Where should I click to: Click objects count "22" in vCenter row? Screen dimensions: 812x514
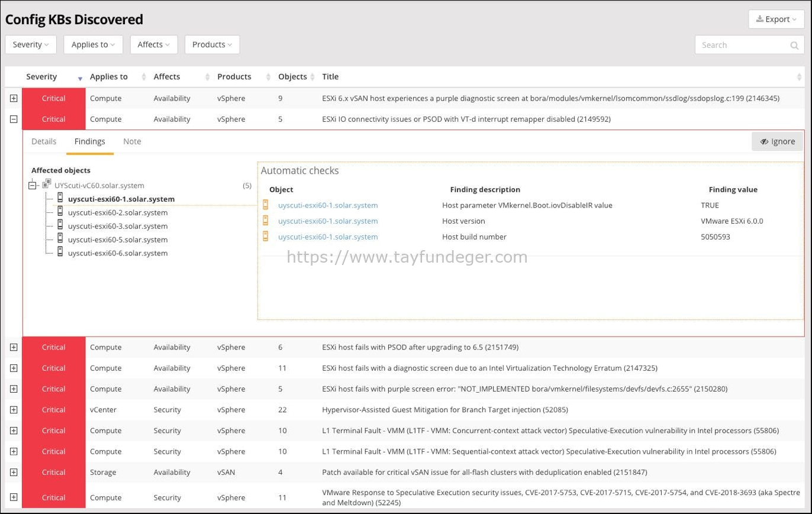coord(282,409)
